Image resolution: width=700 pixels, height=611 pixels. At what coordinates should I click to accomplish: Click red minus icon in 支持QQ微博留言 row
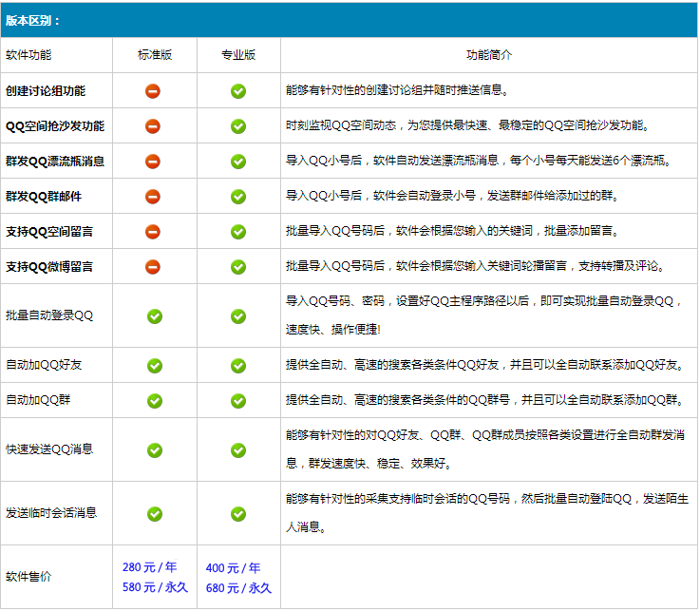[153, 267]
